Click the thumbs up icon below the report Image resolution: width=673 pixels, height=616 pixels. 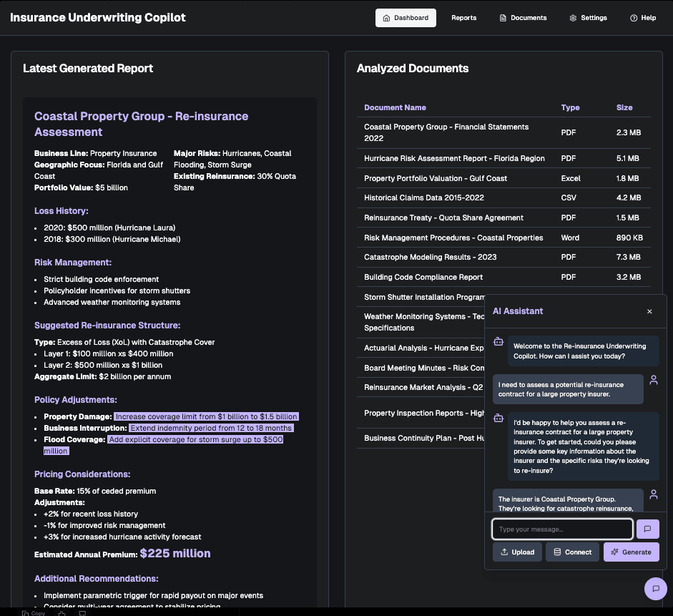coord(63,613)
